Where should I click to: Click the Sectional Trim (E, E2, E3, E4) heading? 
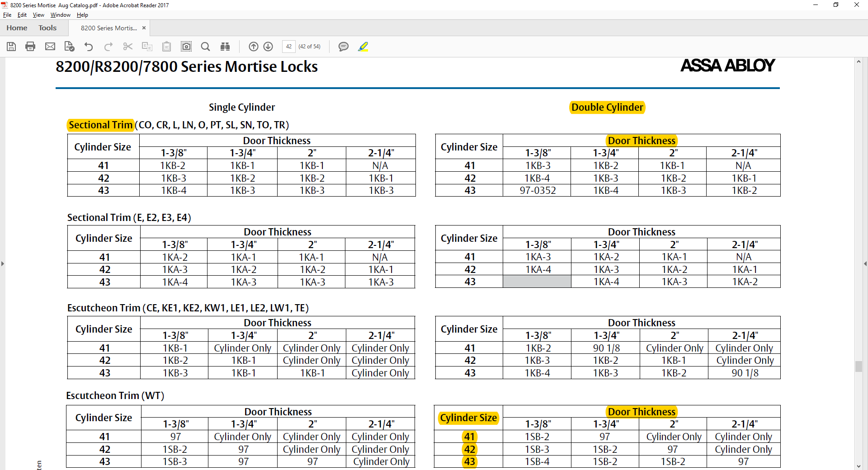point(129,217)
